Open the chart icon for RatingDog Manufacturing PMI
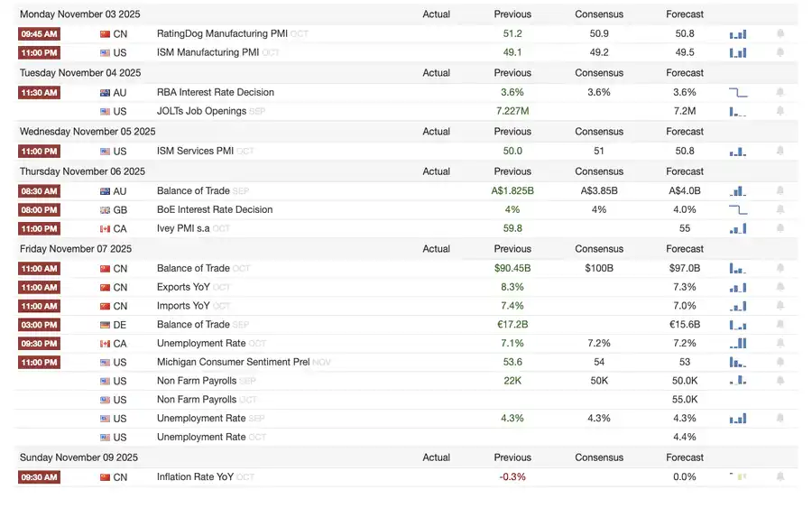The image size is (812, 508). pos(738,34)
